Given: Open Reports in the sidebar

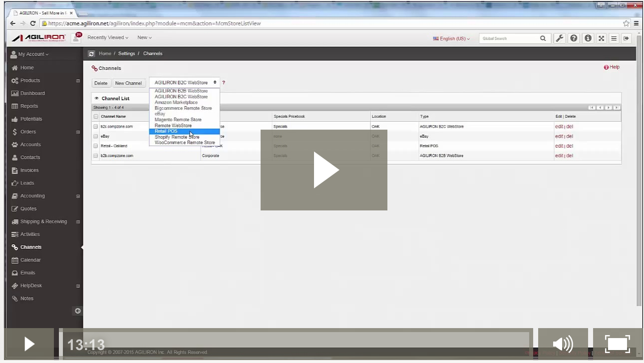Looking at the screenshot, I should coord(29,106).
